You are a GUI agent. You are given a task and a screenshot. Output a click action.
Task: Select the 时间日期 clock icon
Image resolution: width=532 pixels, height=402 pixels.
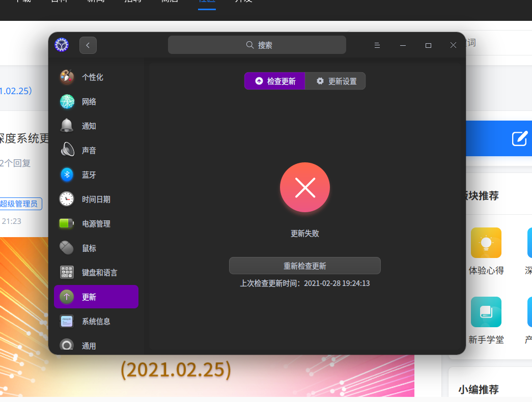point(67,199)
